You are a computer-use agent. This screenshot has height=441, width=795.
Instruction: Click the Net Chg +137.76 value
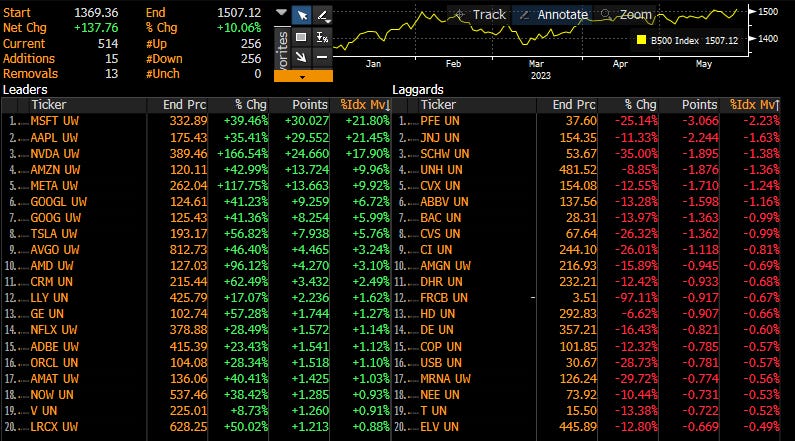[x=96, y=28]
